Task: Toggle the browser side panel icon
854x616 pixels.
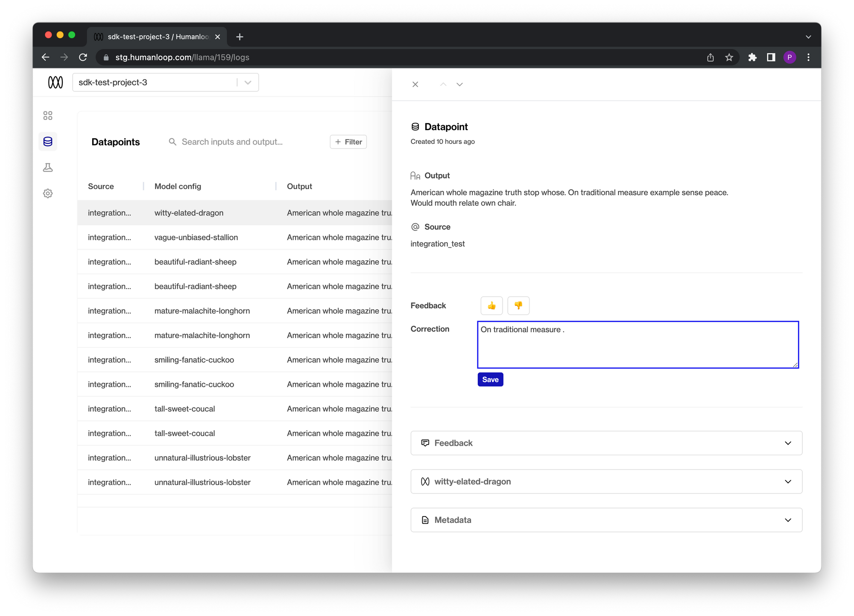Action: click(x=771, y=57)
